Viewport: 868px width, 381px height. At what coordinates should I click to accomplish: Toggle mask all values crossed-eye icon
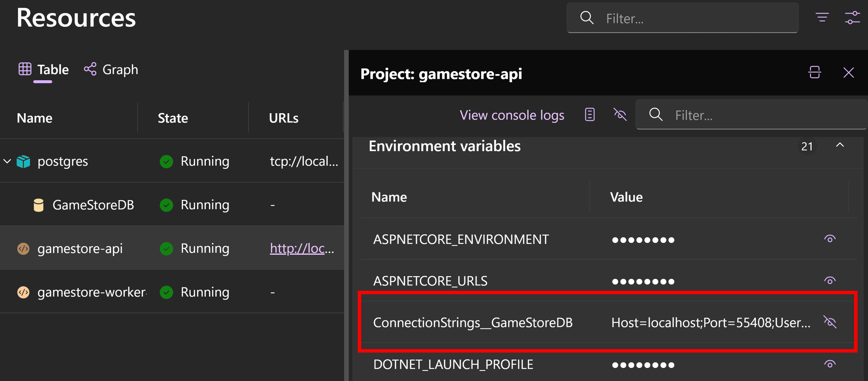pos(620,115)
